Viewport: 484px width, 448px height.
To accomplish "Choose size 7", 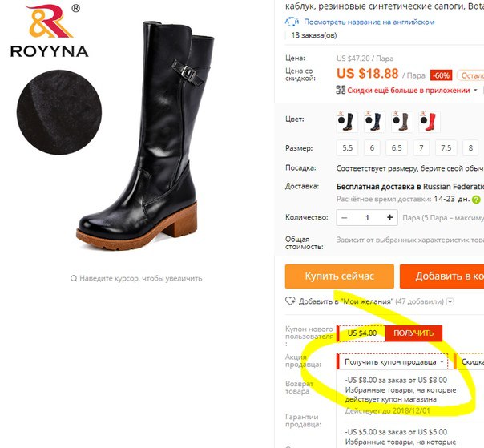I will 421,148.
